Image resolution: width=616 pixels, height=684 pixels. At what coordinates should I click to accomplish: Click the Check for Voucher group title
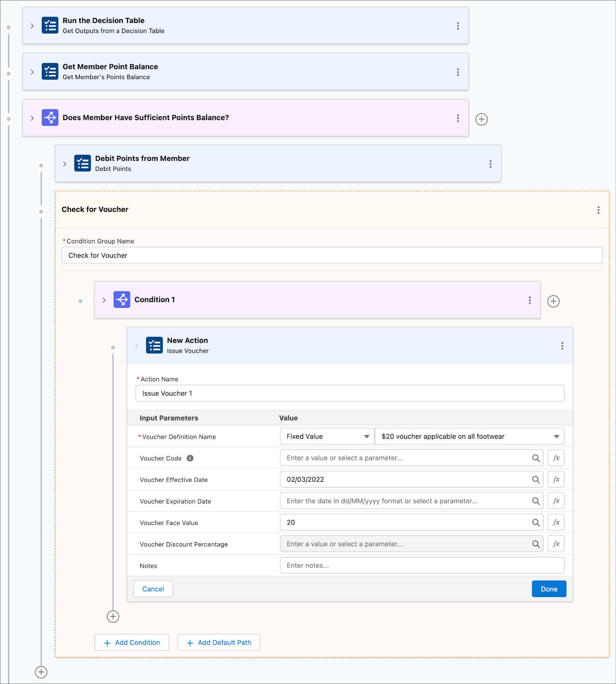95,209
